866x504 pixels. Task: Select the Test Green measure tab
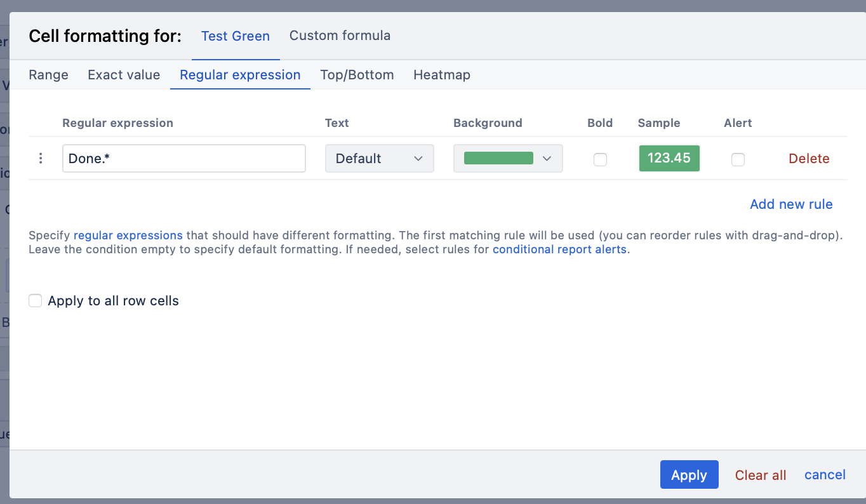tap(236, 36)
